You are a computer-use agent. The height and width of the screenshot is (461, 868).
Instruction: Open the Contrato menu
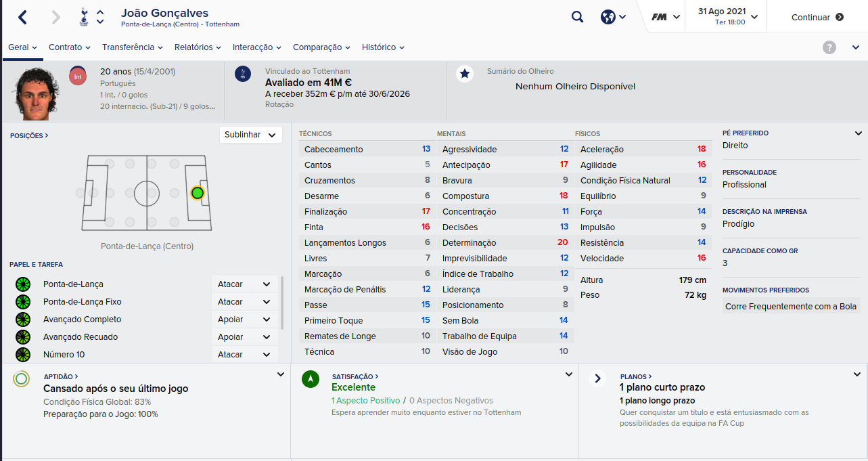pyautogui.click(x=70, y=47)
